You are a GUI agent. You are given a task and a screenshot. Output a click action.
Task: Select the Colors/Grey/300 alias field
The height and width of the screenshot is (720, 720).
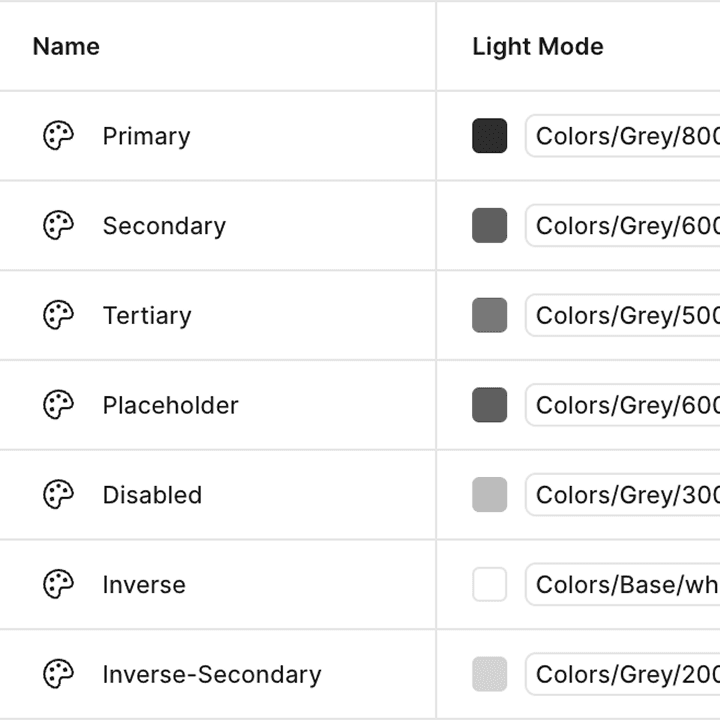[623, 495]
